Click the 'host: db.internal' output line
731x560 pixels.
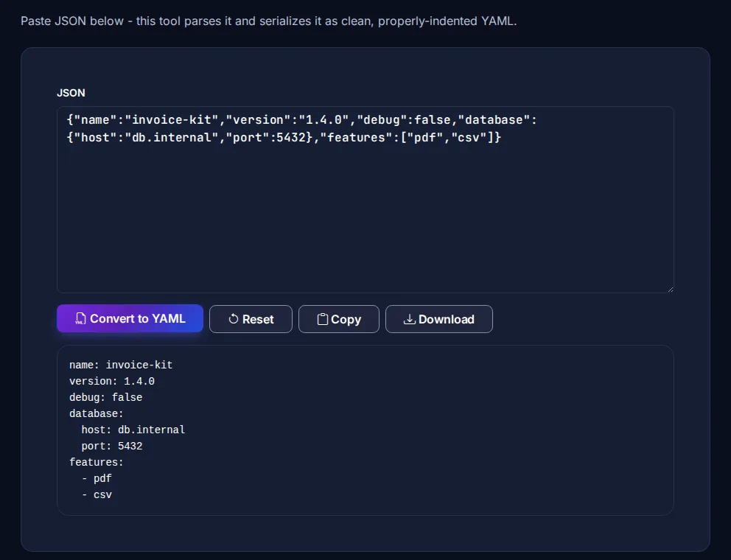point(133,430)
